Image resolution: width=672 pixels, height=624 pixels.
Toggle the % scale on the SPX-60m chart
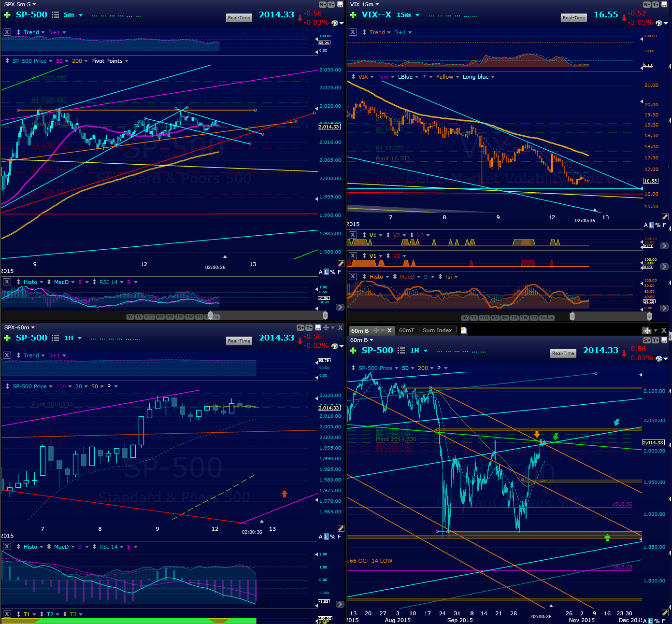(x=333, y=537)
